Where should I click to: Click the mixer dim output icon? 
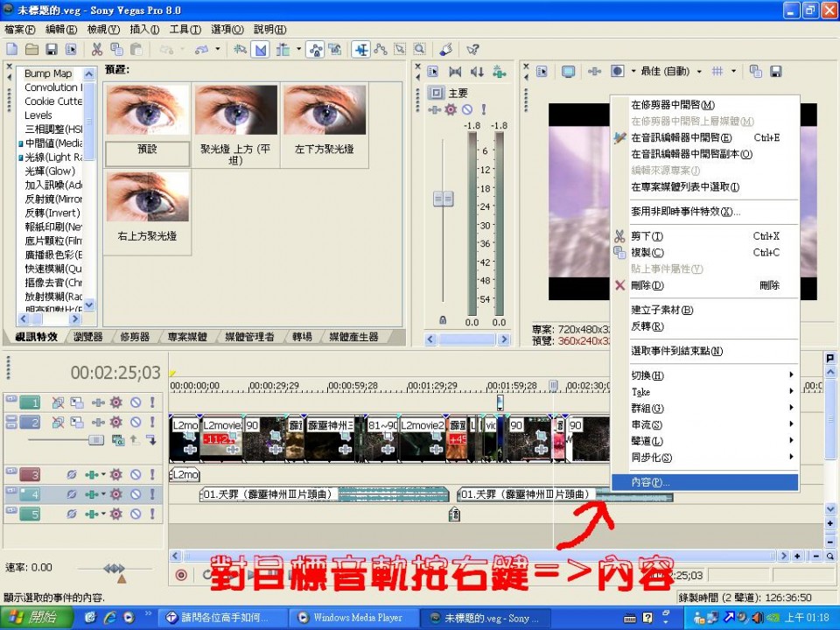click(477, 71)
